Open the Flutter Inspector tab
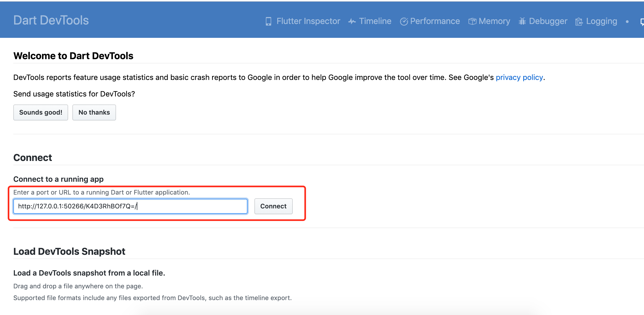The height and width of the screenshot is (315, 644). 308,21
